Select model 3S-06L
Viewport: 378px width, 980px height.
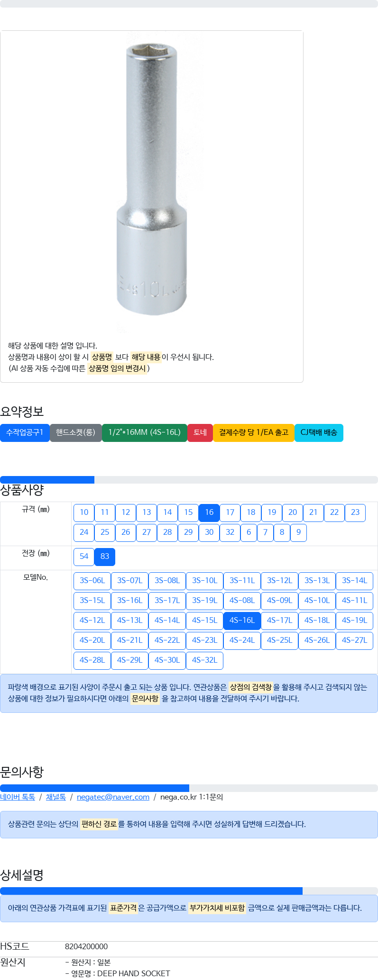[x=92, y=581]
